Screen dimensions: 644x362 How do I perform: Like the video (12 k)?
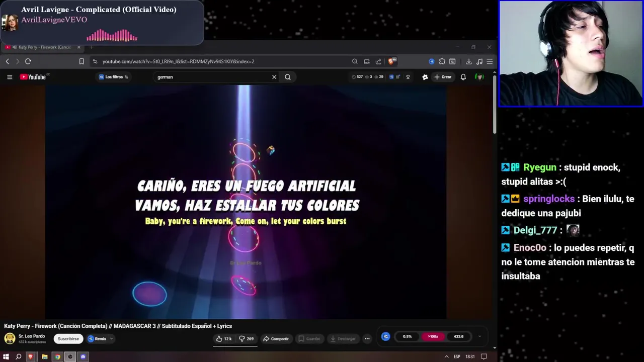[224, 339]
